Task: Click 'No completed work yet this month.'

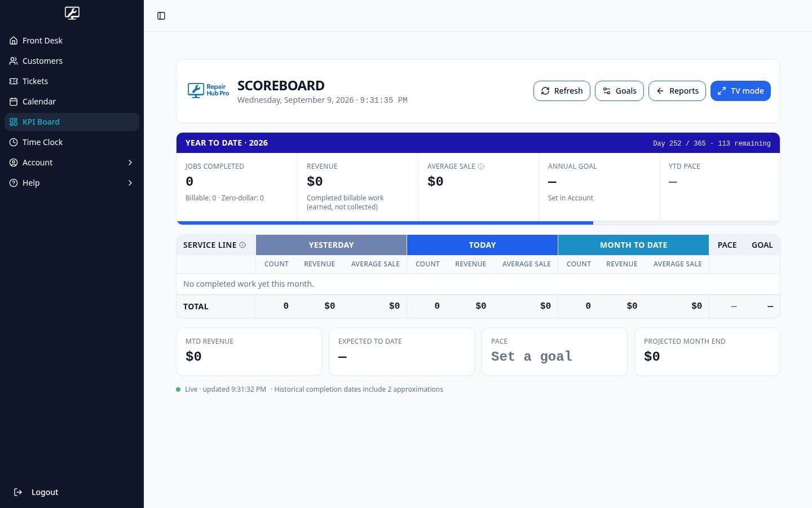Action: 248,284
